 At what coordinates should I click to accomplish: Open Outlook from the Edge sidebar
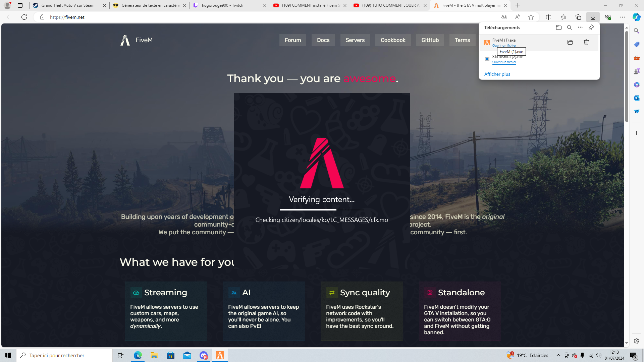(636, 98)
